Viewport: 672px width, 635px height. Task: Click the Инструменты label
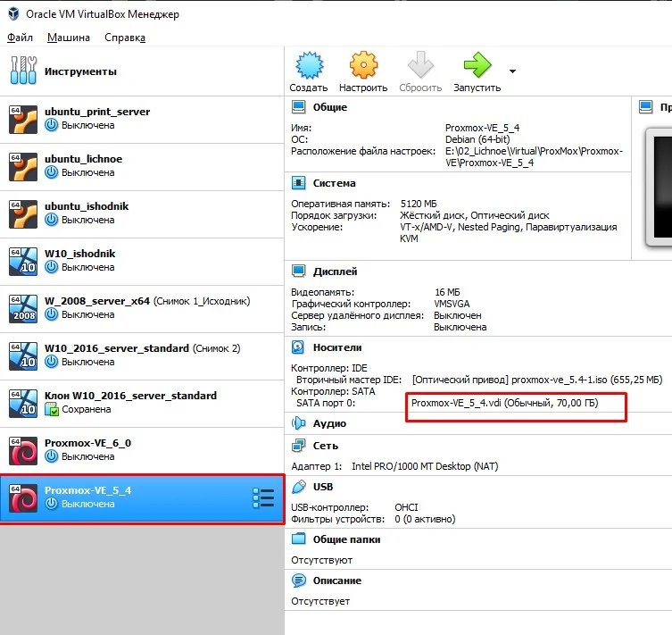click(x=80, y=71)
